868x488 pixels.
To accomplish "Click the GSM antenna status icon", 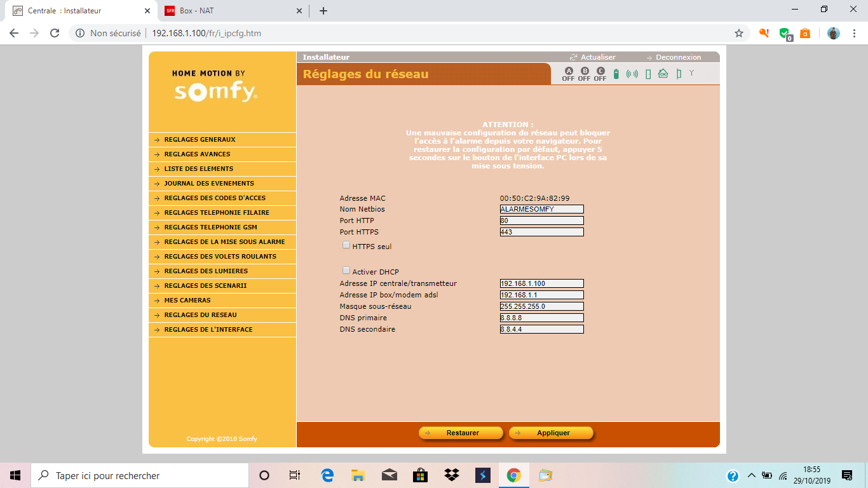I will [691, 73].
